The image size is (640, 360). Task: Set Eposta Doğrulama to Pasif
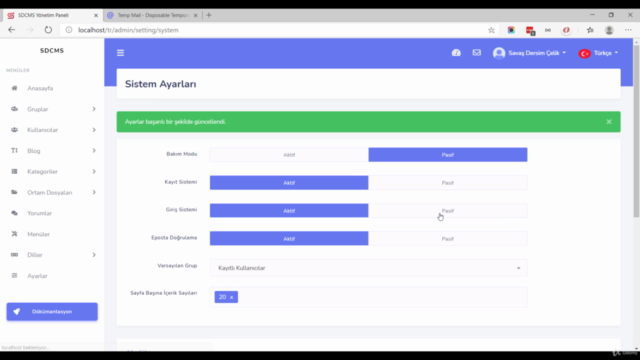pos(448,239)
